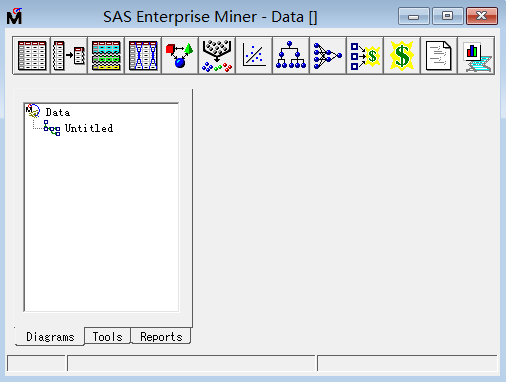Select the Data project tree node
506x382 pixels.
tap(58, 112)
